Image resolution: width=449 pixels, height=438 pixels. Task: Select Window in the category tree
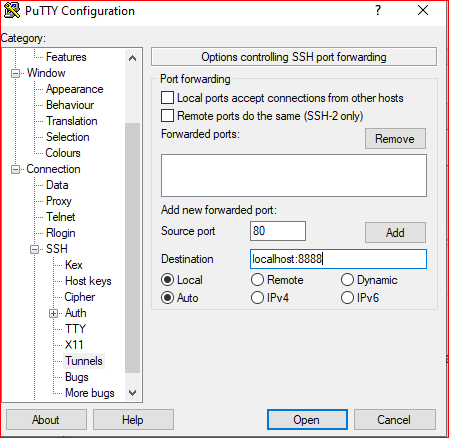point(46,73)
